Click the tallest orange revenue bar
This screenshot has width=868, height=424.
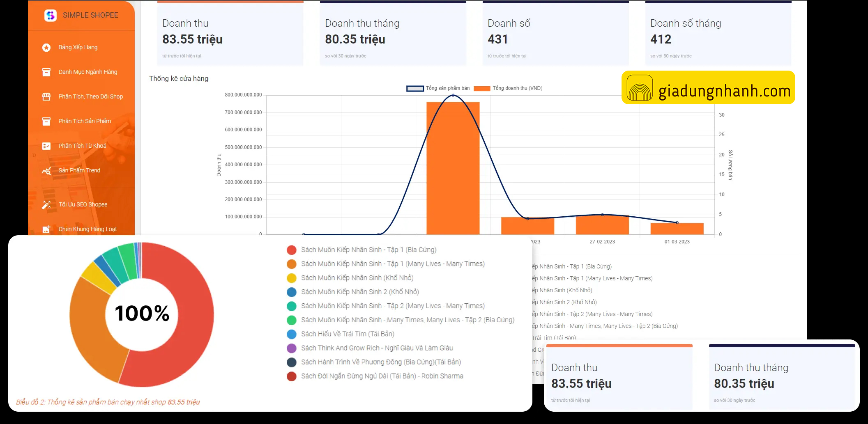[x=453, y=168]
